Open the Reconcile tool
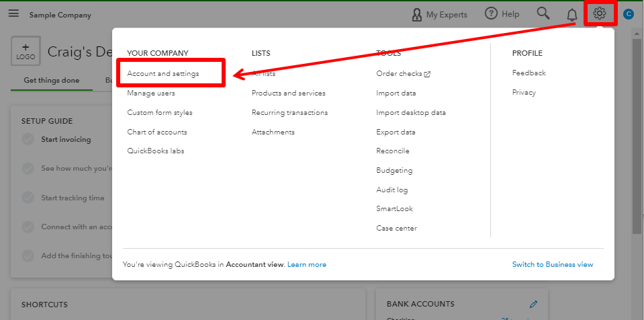The height and width of the screenshot is (320, 644). coord(393,151)
